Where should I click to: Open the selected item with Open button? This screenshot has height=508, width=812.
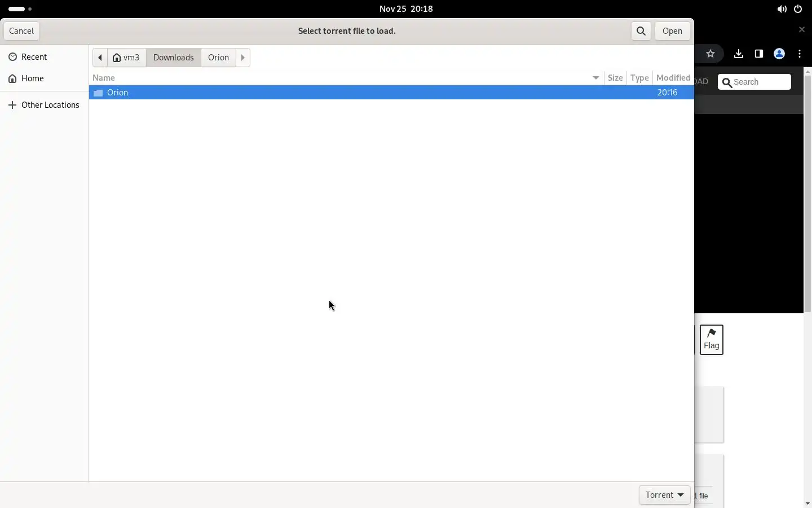(673, 31)
